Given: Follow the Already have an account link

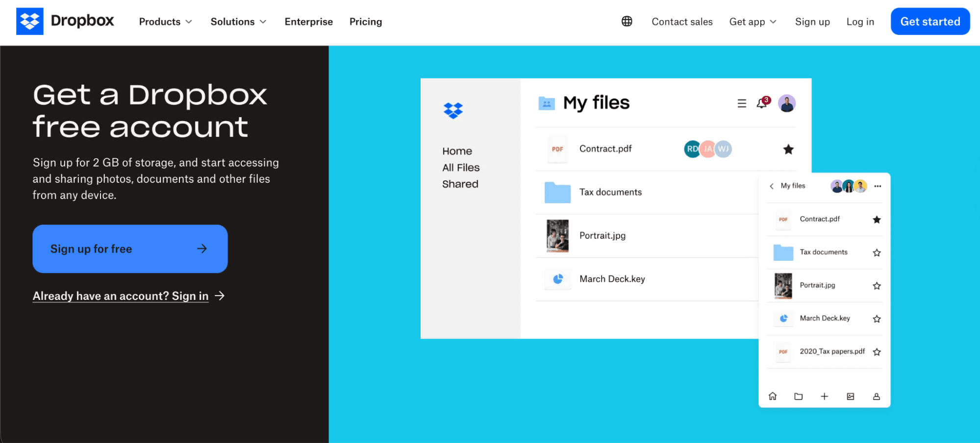Looking at the screenshot, I should click(x=121, y=296).
